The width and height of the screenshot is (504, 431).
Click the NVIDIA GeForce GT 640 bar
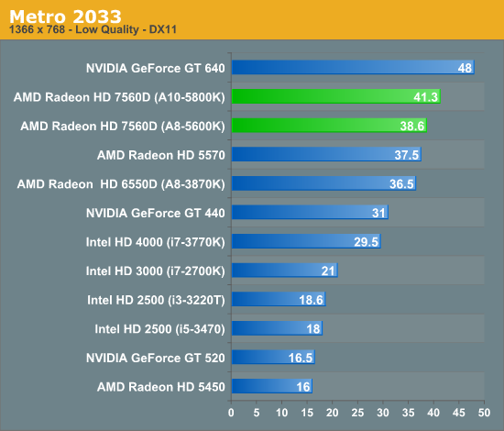click(x=353, y=67)
